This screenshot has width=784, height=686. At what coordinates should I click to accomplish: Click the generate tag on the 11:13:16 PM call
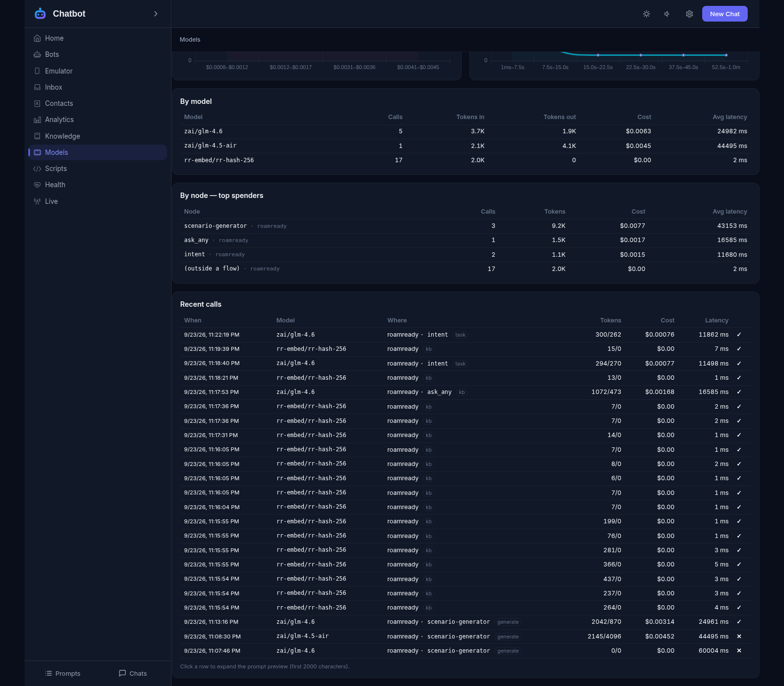(508, 622)
